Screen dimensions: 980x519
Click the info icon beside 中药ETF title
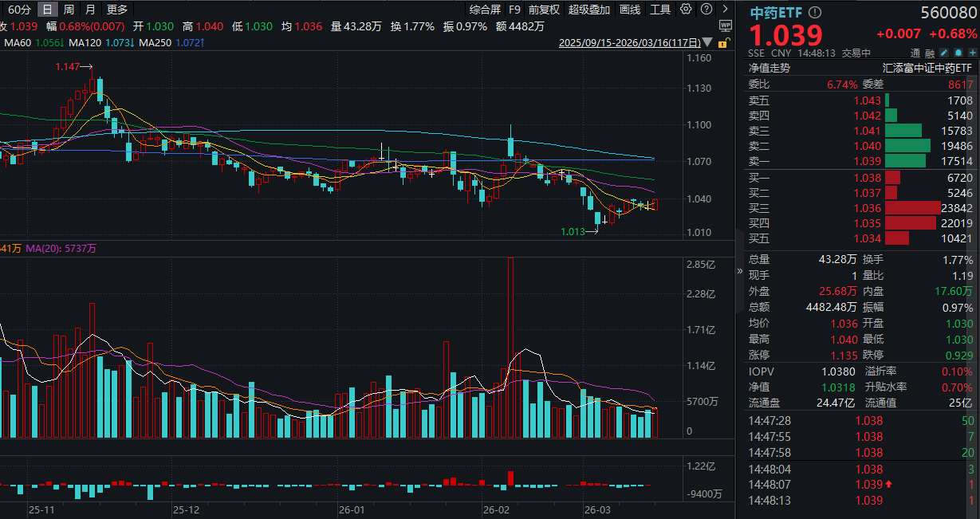(x=814, y=13)
